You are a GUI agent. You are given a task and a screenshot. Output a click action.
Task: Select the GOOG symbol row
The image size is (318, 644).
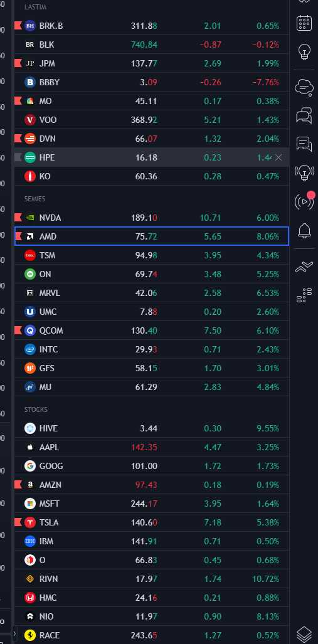(x=152, y=466)
